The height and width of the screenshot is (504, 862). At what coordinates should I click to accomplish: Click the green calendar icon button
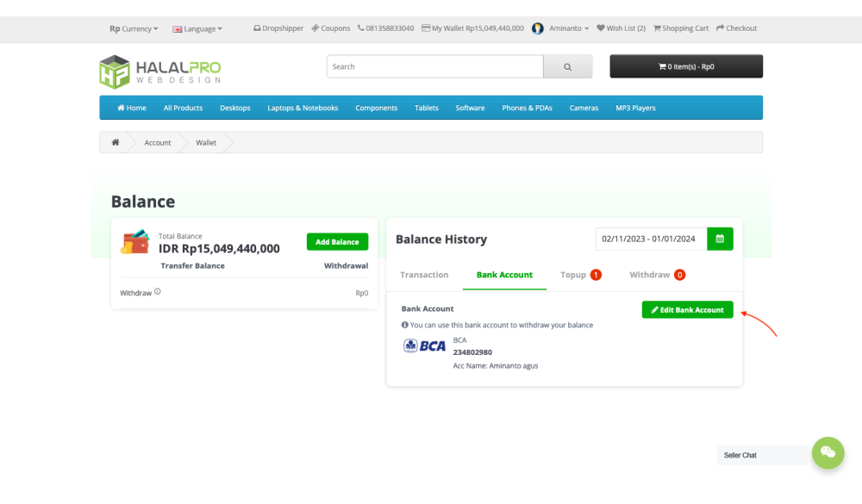click(720, 239)
